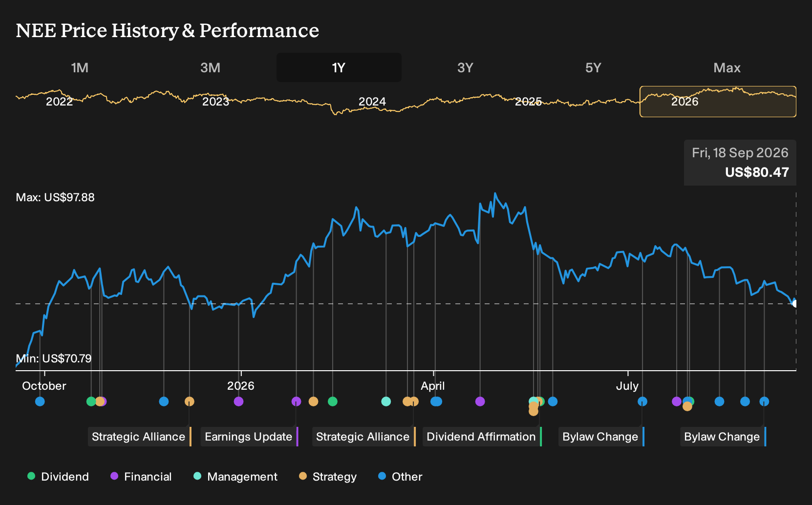Click the Fri, 18 Sep 2026 date text
The width and height of the screenshot is (812, 505).
click(740, 153)
